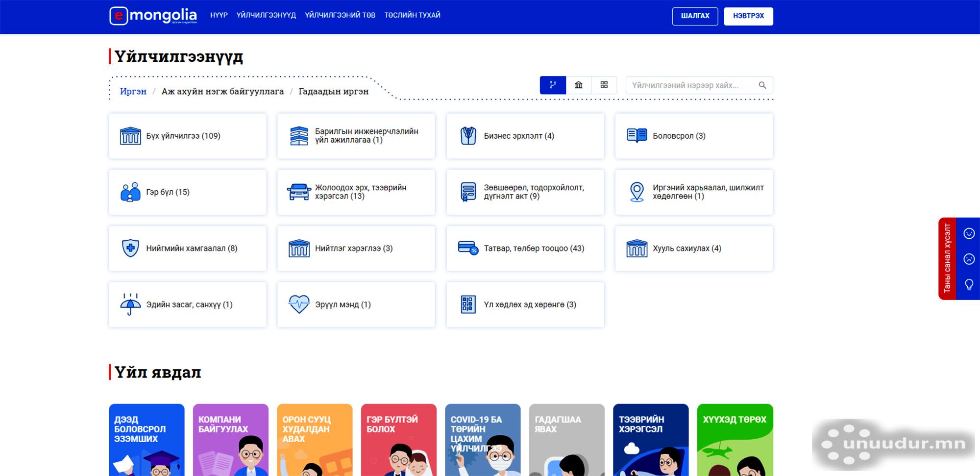Click the search magnifier icon
Image resolution: width=980 pixels, height=476 pixels.
click(x=762, y=85)
